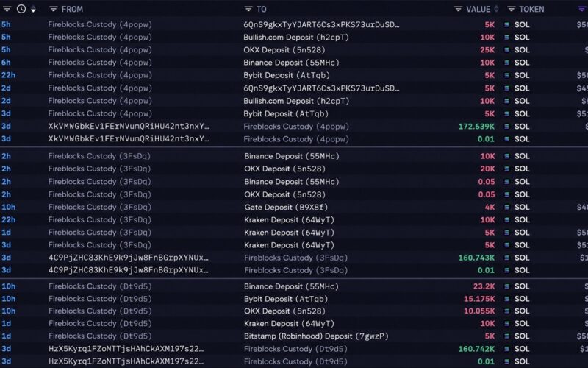Click HzX5Kyrq1FZoNTTjs sender address with 160.742K
Image resolution: width=588 pixels, height=368 pixels.
[x=126, y=349]
